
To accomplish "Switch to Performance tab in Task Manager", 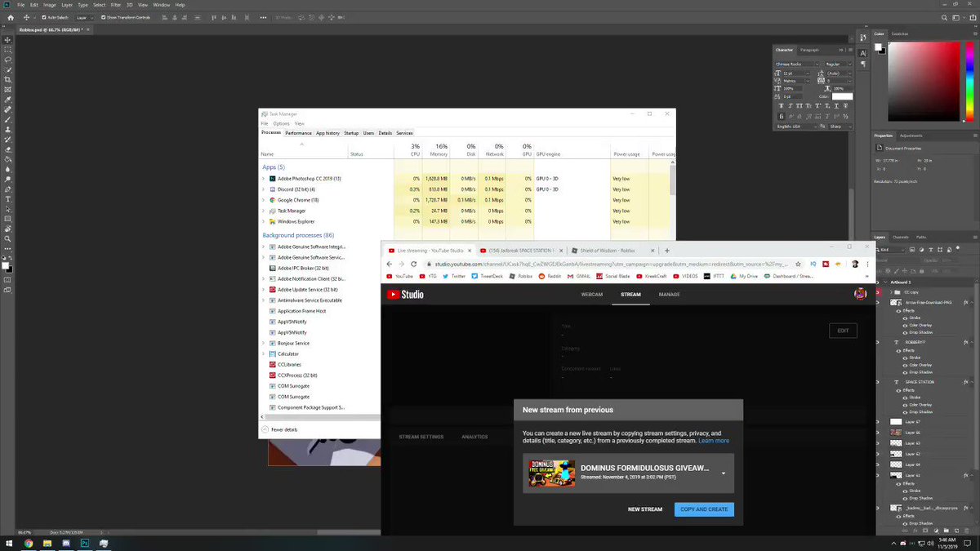I will coord(298,132).
